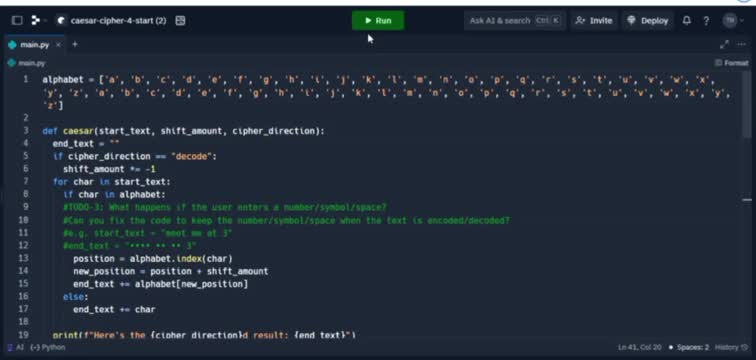Viewport: 756px width, 360px height.
Task: Maximize the editor pane with expand arrows
Action: (724, 45)
